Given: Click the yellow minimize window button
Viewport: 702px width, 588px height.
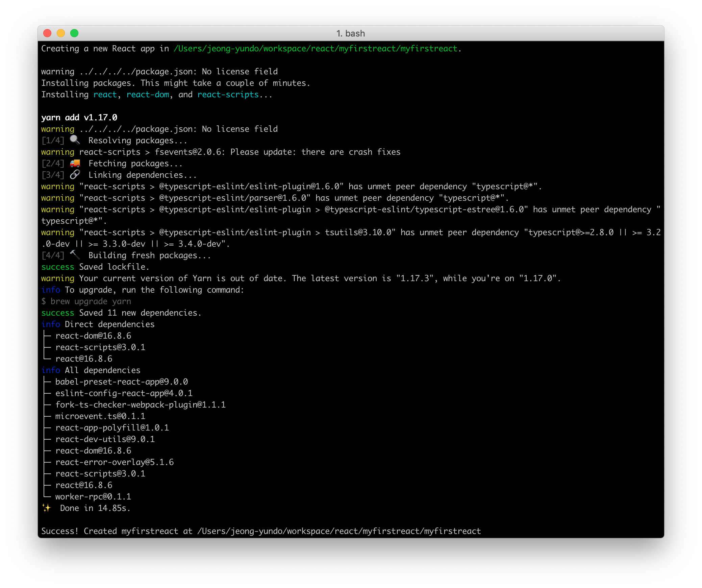Looking at the screenshot, I should tap(61, 33).
